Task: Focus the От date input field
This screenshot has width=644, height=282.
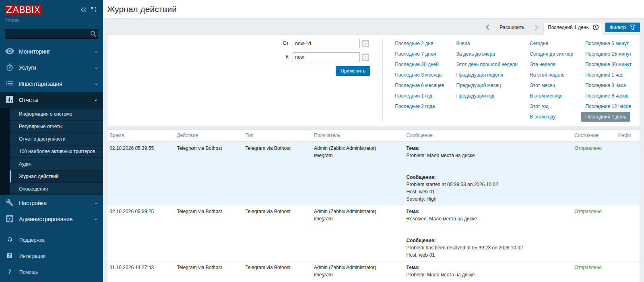Action: (326, 44)
